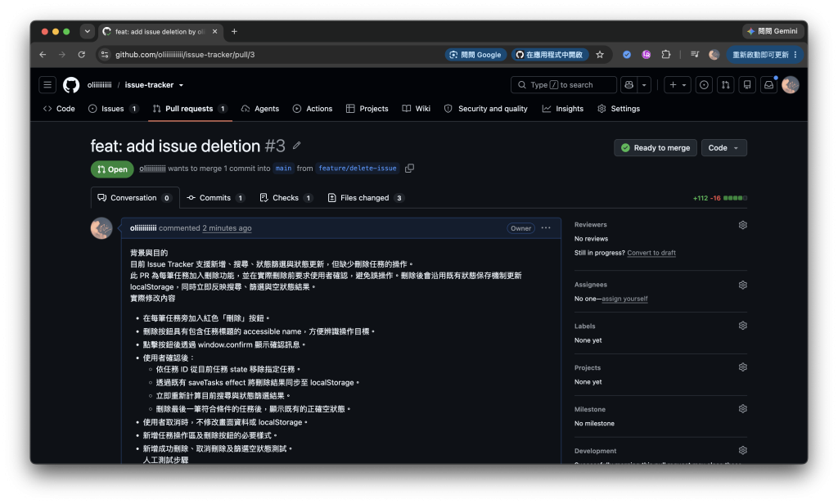The height and width of the screenshot is (504, 838).
Task: Expand the create-new plus dropdown
Action: pyautogui.click(x=678, y=85)
